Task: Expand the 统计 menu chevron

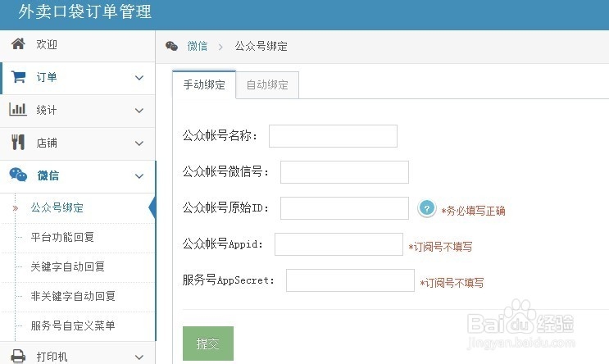Action: tap(139, 110)
